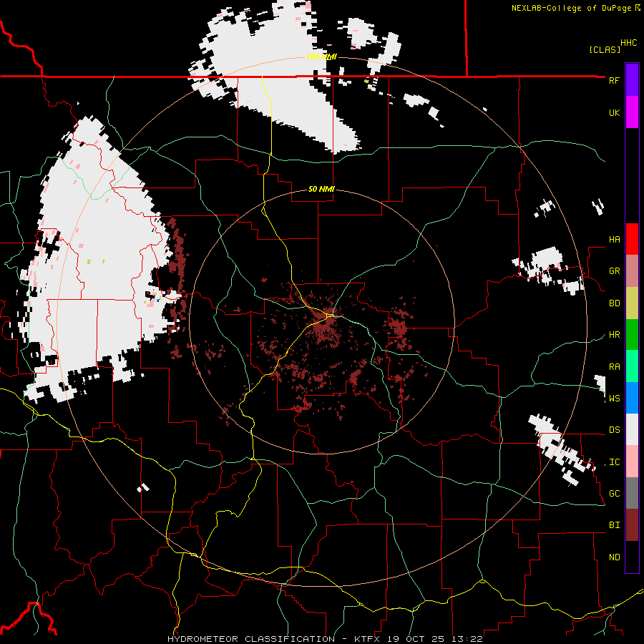
Task: Select the white DS dry snow swatch
Action: (632, 429)
